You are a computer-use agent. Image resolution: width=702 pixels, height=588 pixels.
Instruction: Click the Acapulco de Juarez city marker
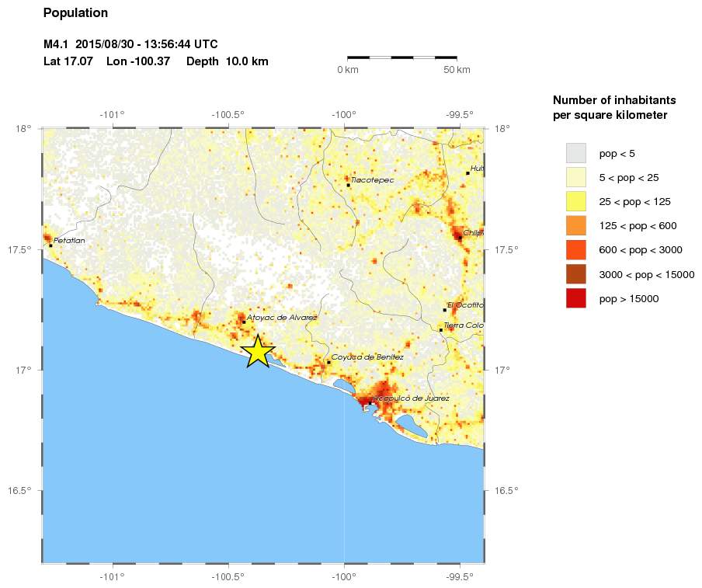pyautogui.click(x=370, y=403)
